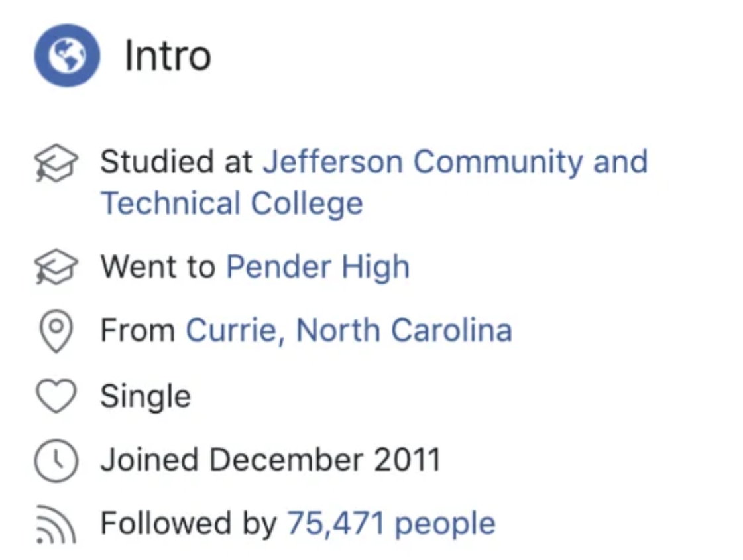Image resolution: width=743 pixels, height=560 pixels.
Task: Click the Technical College second line link
Action: pyautogui.click(x=232, y=203)
